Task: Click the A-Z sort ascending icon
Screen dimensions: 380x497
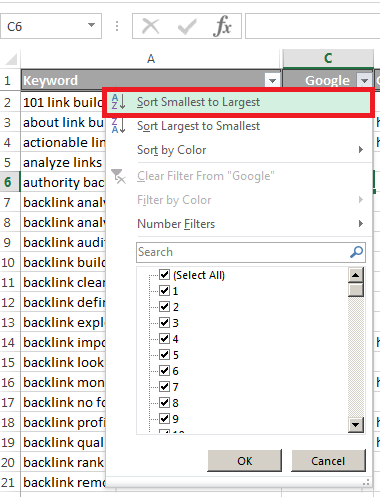Action: [118, 102]
